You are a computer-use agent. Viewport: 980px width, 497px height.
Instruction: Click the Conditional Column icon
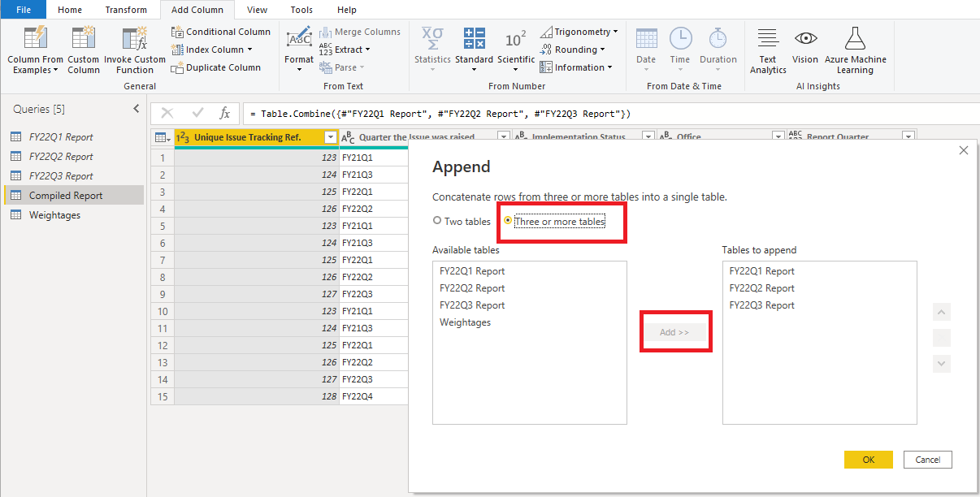click(178, 32)
